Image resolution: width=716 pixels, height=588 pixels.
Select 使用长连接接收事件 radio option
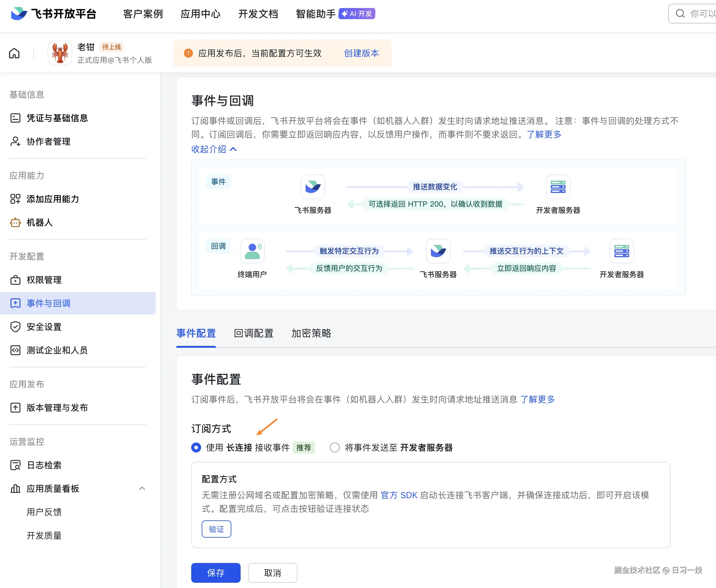click(x=196, y=447)
